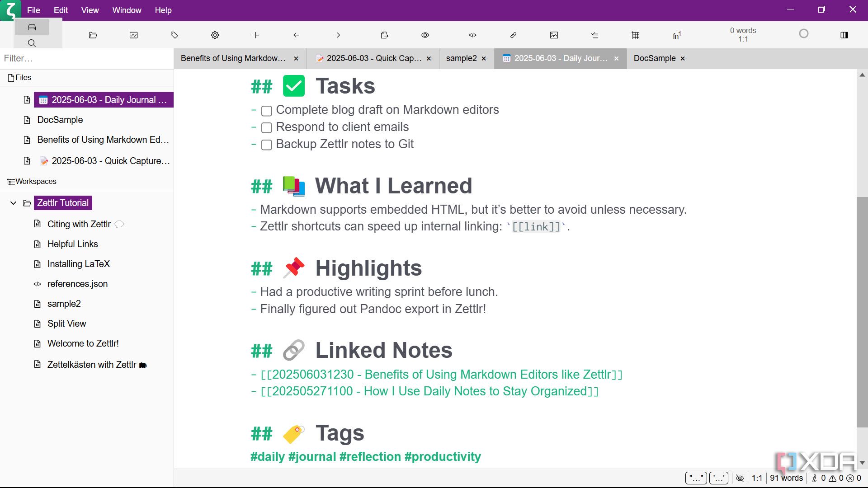The image size is (868, 488).
Task: Open Split View file
Action: click(x=67, y=324)
